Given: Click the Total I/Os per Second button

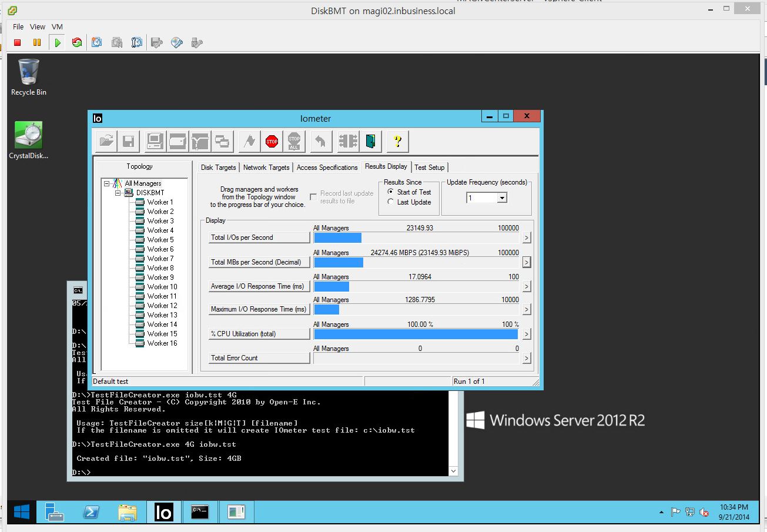Looking at the screenshot, I should point(259,237).
